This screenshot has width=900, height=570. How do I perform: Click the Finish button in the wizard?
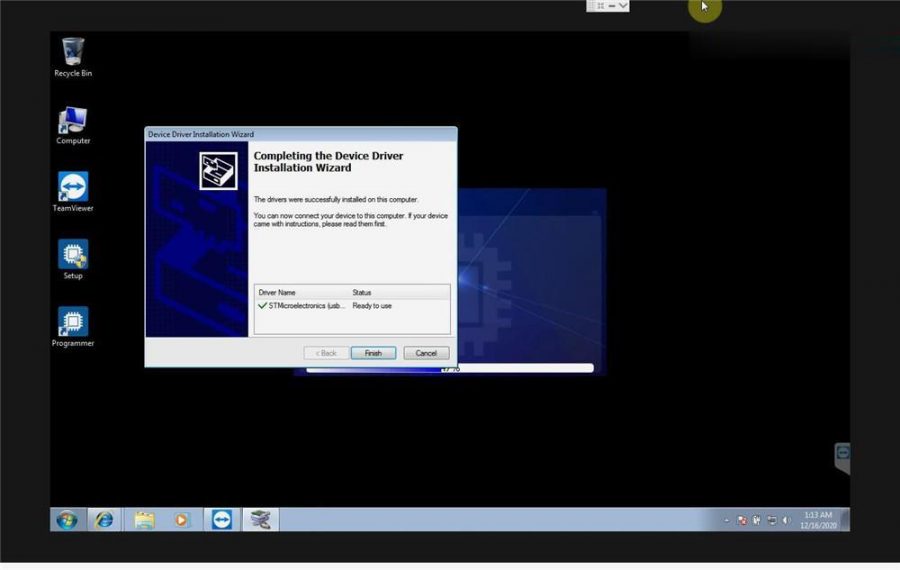click(x=373, y=353)
